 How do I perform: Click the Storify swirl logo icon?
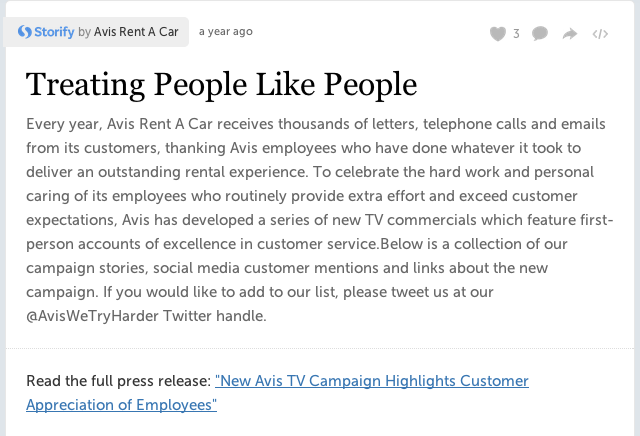(24, 32)
